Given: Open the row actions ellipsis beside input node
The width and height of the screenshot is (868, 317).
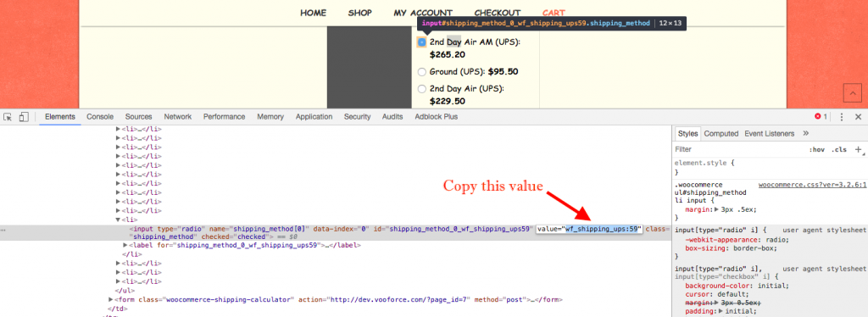Looking at the screenshot, I should tap(4, 229).
